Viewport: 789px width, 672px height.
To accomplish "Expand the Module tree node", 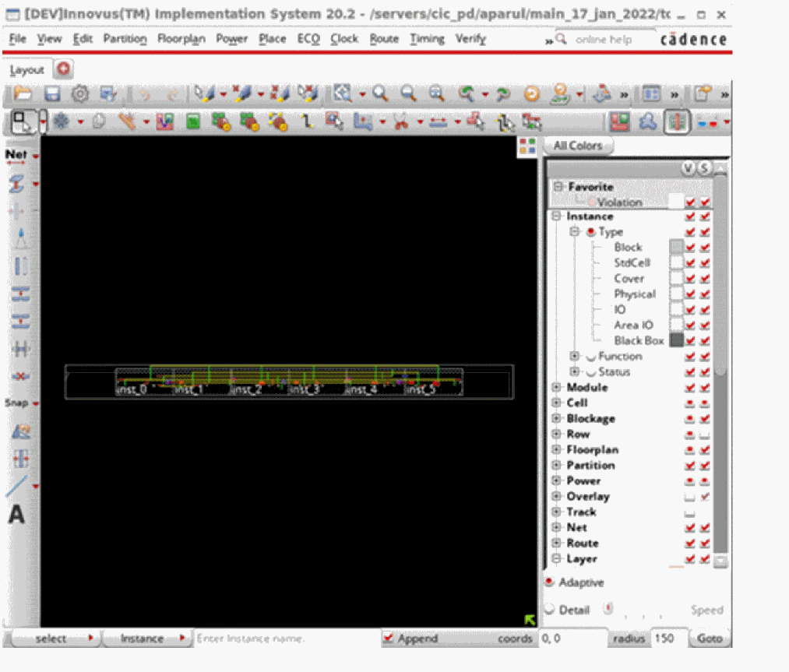I will [557, 388].
